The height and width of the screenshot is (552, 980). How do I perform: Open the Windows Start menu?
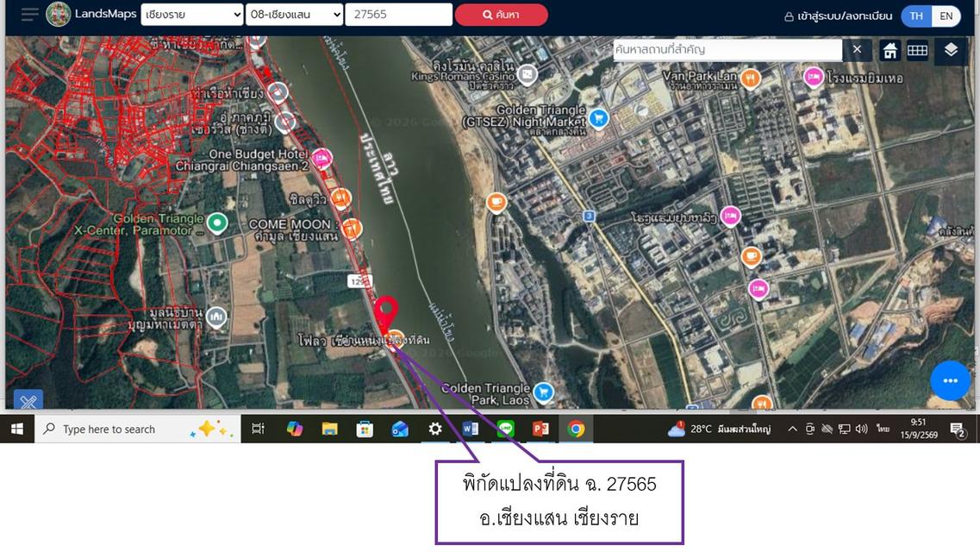click(x=17, y=429)
